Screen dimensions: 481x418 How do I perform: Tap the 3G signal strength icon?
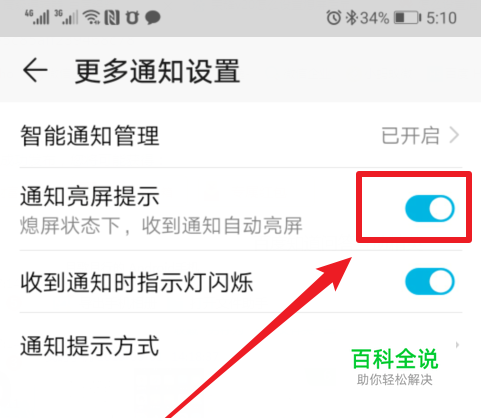point(66,17)
